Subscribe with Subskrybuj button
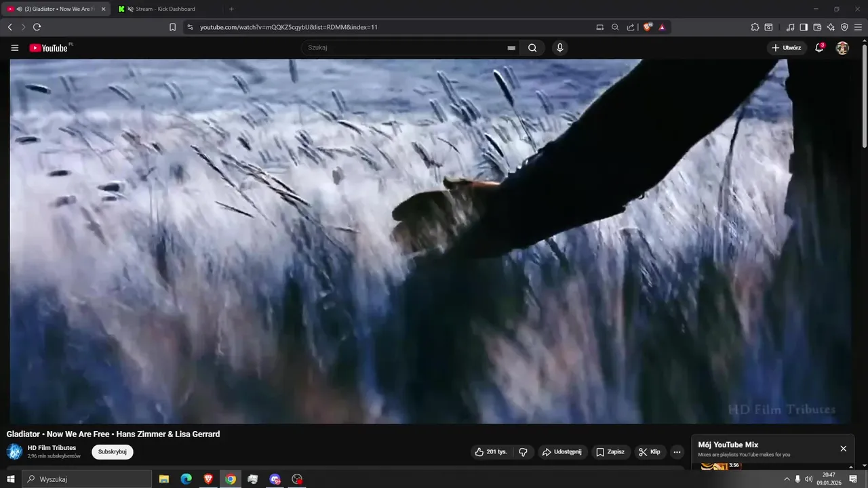Screen dimensions: 868x488 [113, 452]
